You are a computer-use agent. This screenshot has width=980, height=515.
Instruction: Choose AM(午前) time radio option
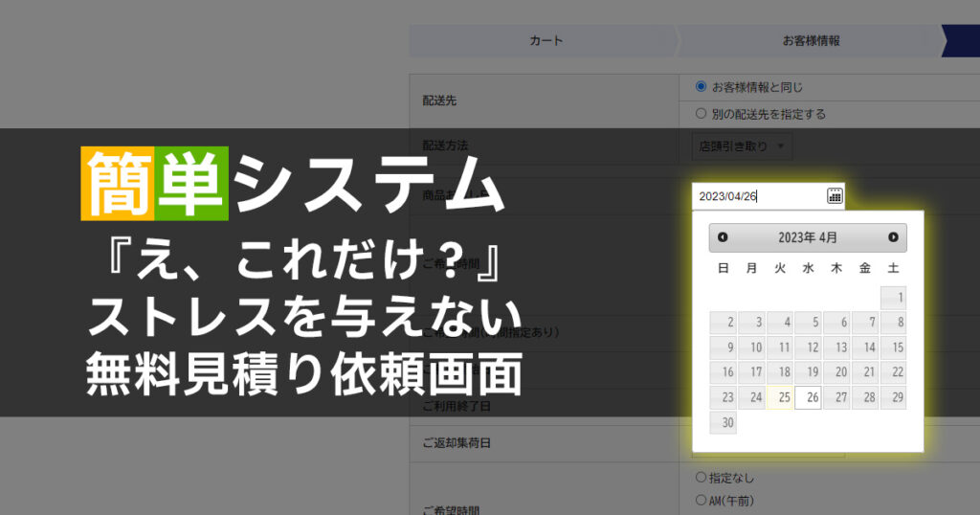[x=701, y=500]
